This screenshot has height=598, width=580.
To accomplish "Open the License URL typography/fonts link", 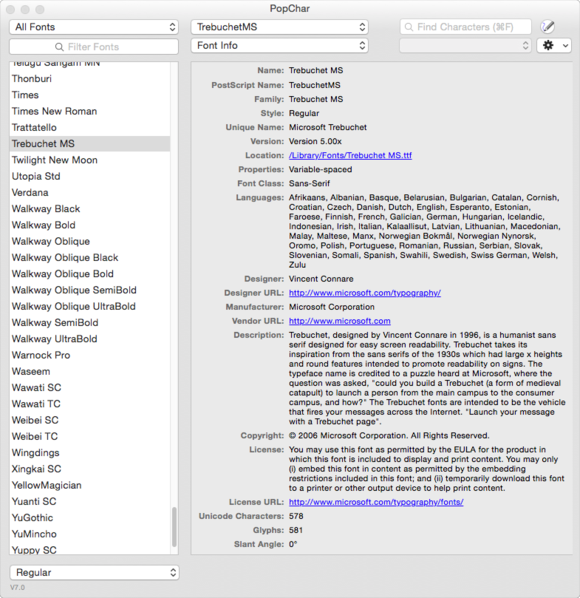I will point(376,502).
